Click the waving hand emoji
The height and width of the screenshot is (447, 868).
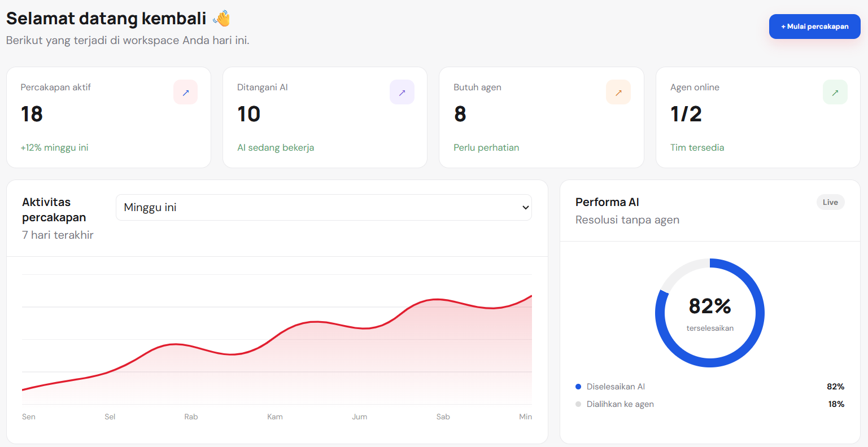click(x=222, y=19)
